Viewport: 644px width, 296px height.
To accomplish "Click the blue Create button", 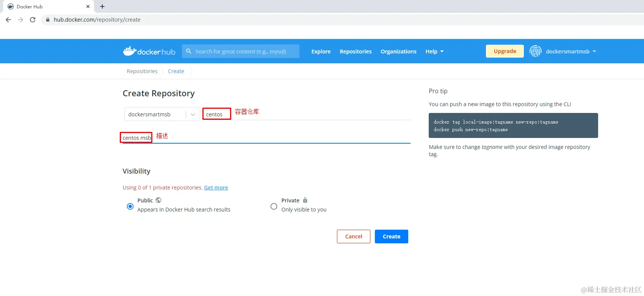I will 392,236.
